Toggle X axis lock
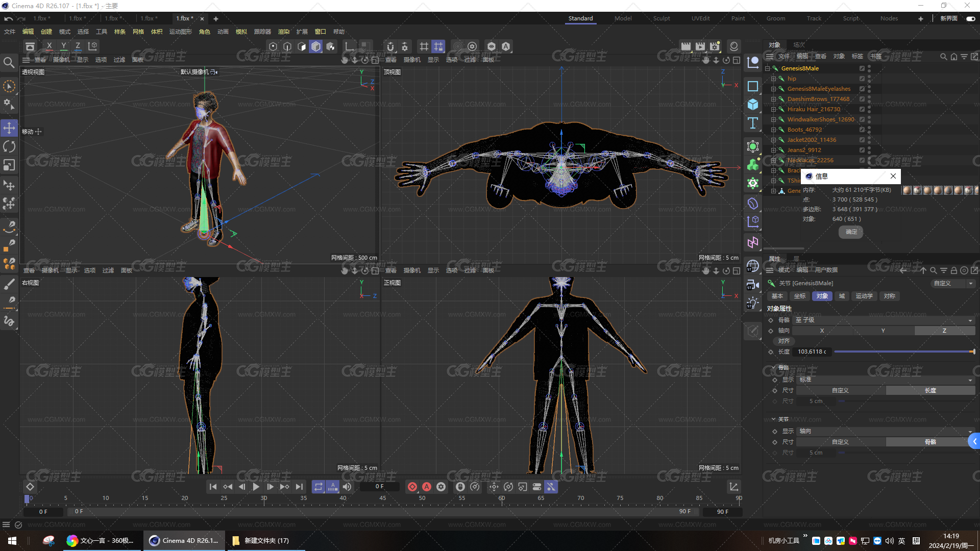The height and width of the screenshot is (551, 980). pyautogui.click(x=49, y=46)
